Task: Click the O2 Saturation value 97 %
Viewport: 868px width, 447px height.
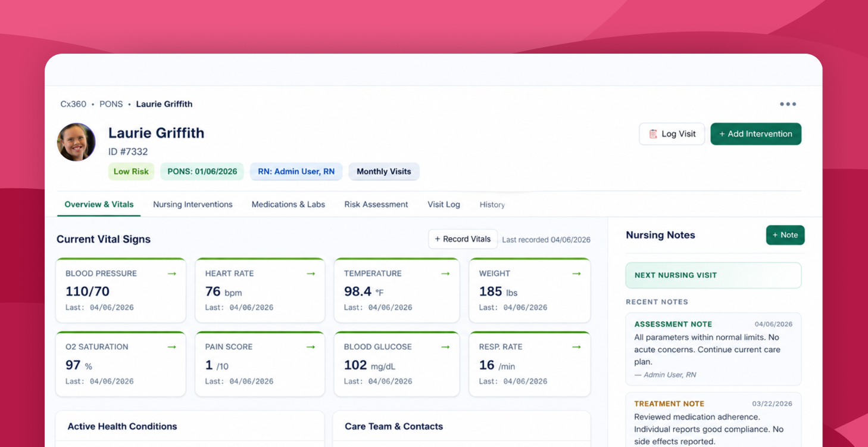Action: [79, 365]
